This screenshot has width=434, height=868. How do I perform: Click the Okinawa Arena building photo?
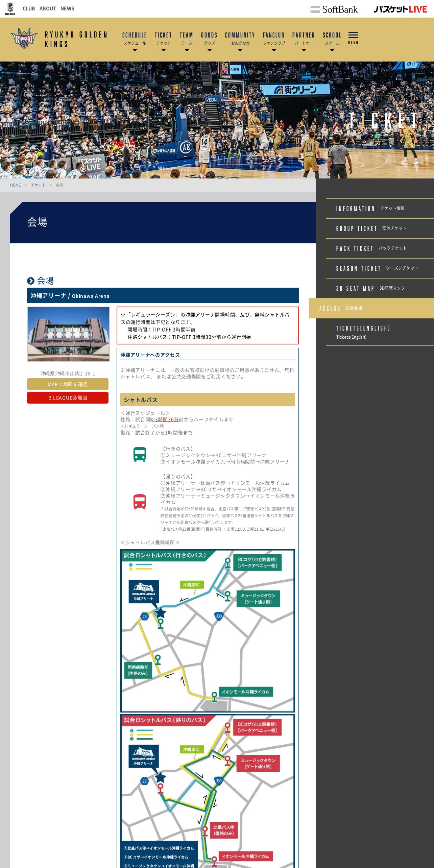[x=68, y=334]
